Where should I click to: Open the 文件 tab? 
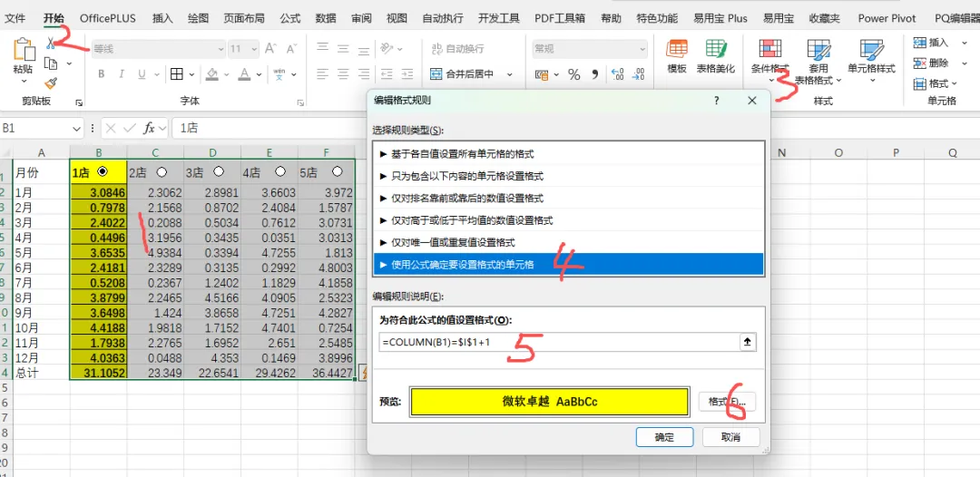[x=15, y=18]
